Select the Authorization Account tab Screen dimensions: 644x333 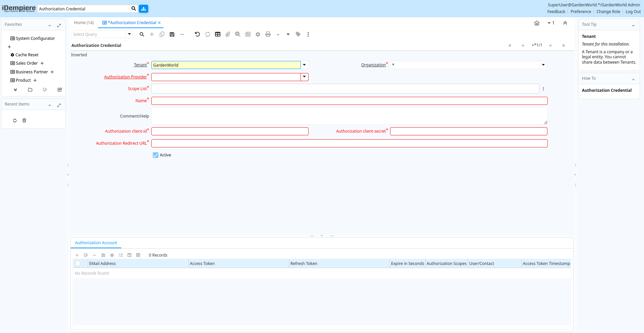coord(96,243)
